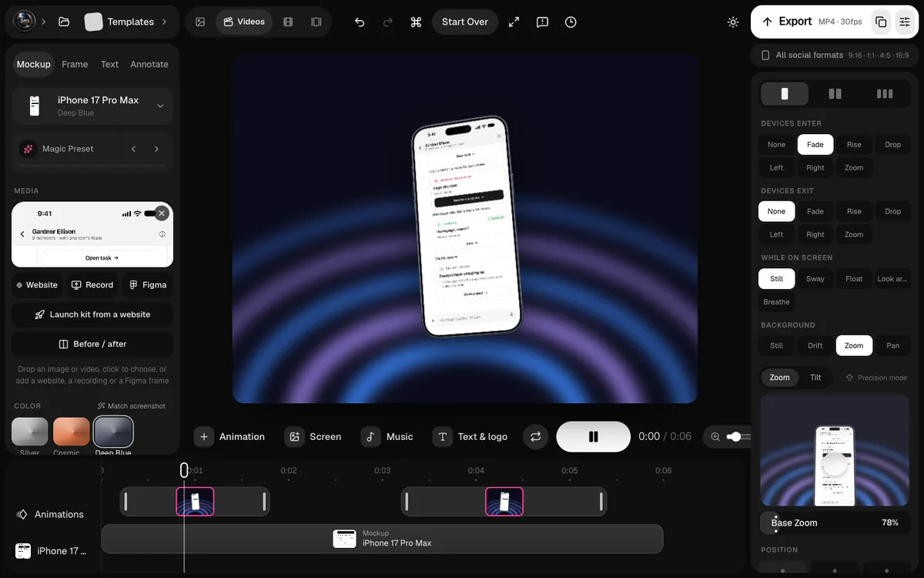
Task: Select the Silver color swatch
Action: coord(30,432)
